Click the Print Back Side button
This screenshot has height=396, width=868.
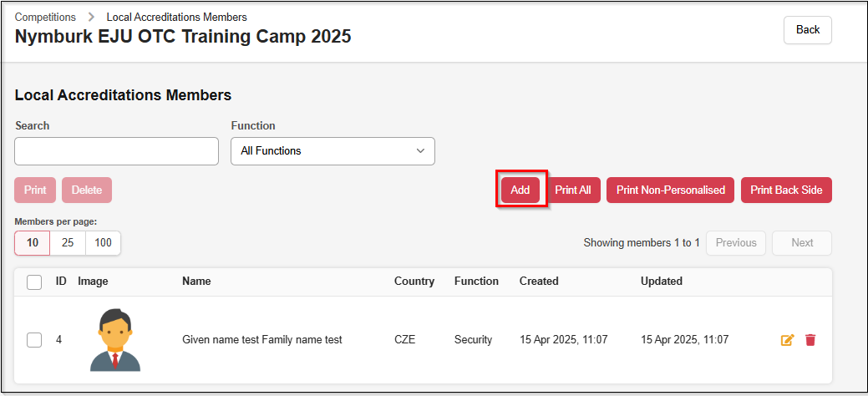pos(786,190)
